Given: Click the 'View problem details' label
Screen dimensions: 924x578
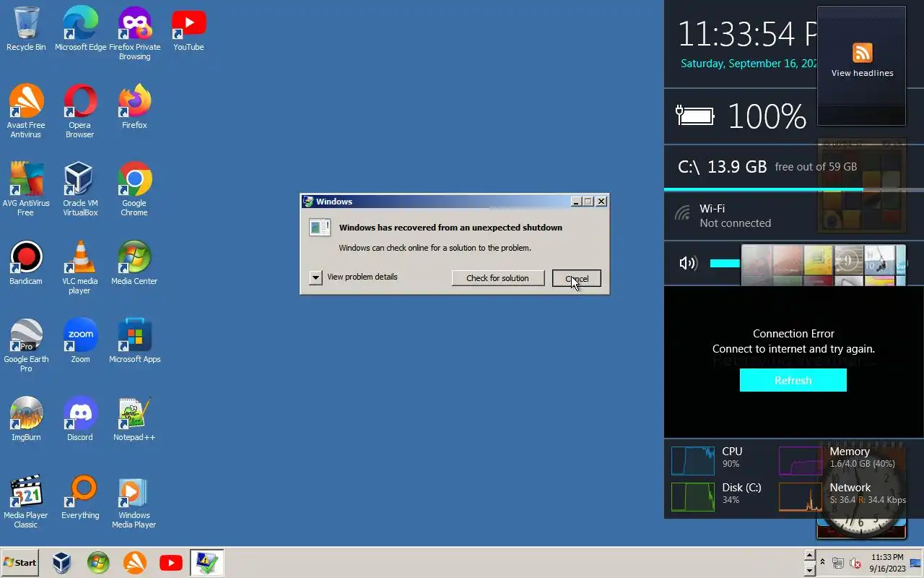Looking at the screenshot, I should click(362, 277).
